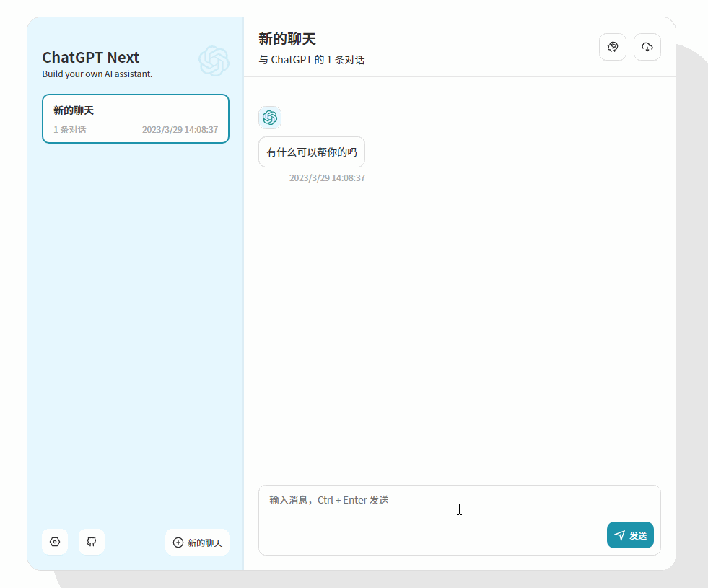Viewport: 708px width, 588px height.
Task: Click the plus icon on 新的聊天 button
Action: [177, 542]
